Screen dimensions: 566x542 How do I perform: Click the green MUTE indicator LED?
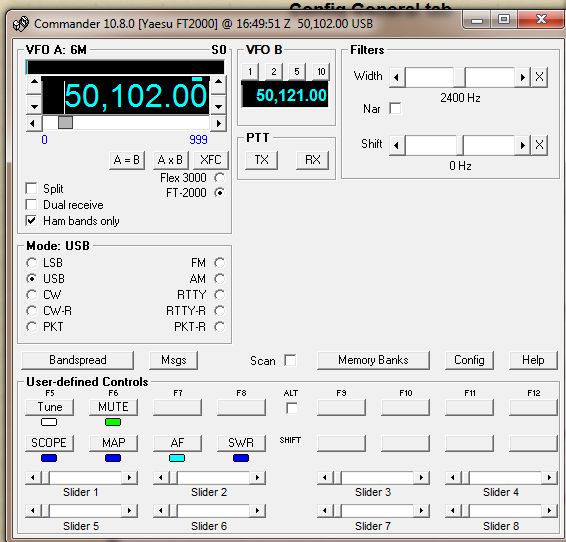point(113,422)
